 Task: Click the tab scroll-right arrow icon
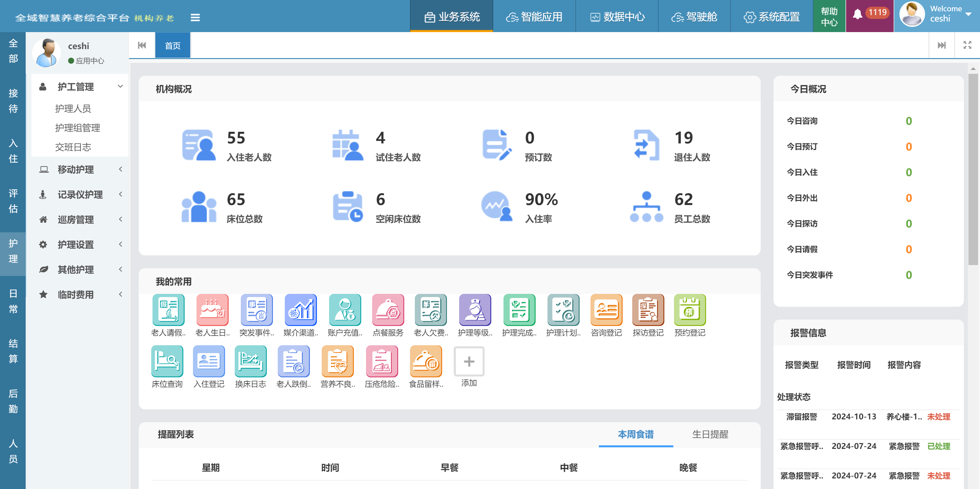(x=941, y=45)
